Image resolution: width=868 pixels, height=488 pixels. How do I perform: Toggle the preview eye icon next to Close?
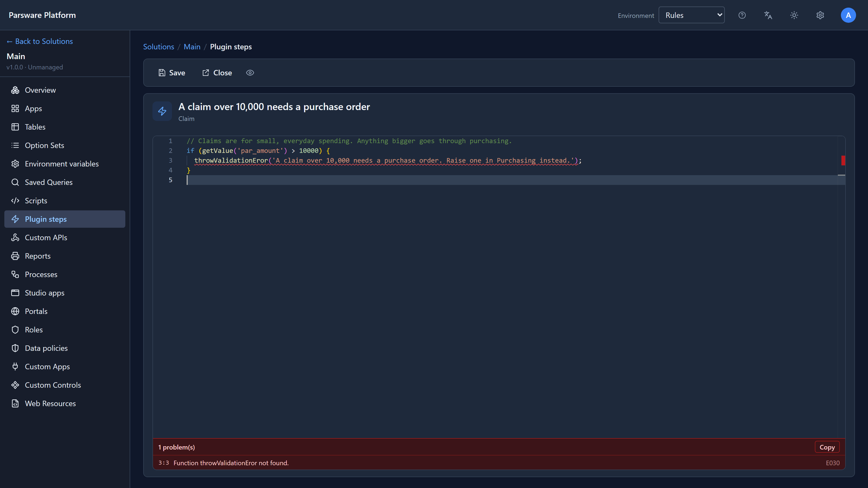pos(250,73)
